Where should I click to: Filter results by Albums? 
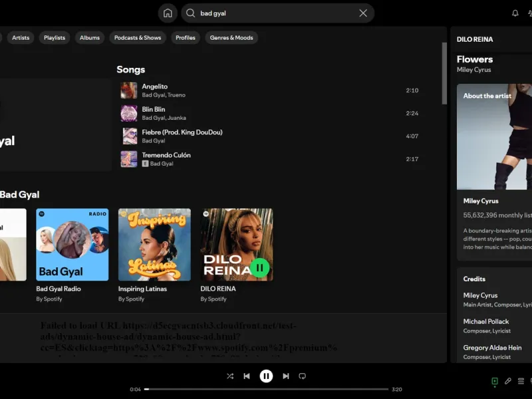[90, 38]
